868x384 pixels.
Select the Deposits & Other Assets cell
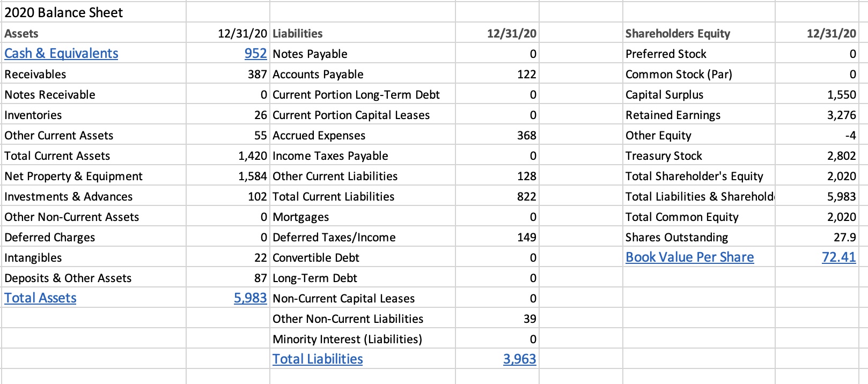[94, 278]
